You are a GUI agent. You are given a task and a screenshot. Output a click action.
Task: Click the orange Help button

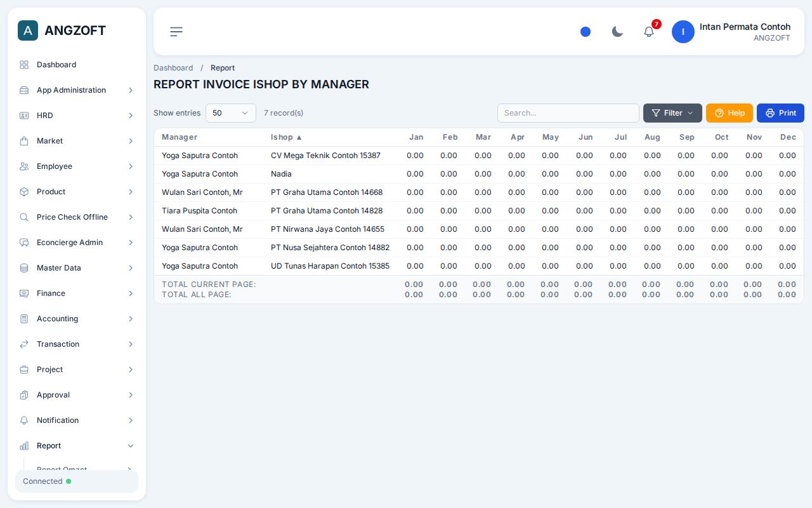(x=730, y=113)
